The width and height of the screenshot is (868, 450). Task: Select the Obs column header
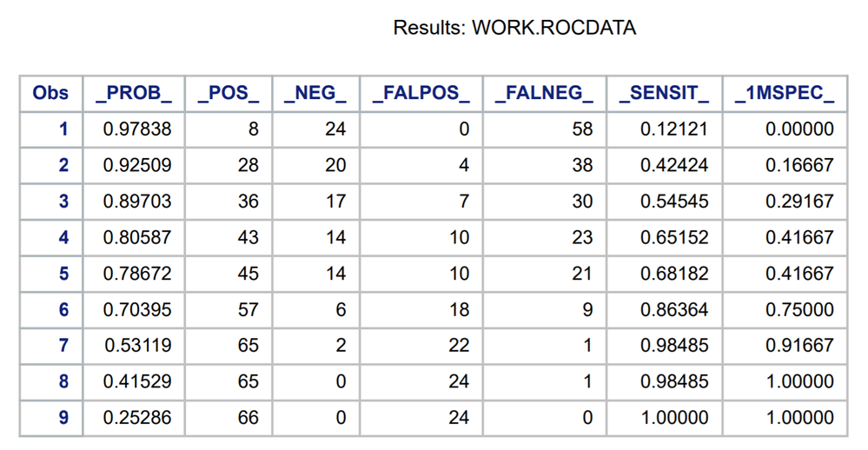[50, 94]
